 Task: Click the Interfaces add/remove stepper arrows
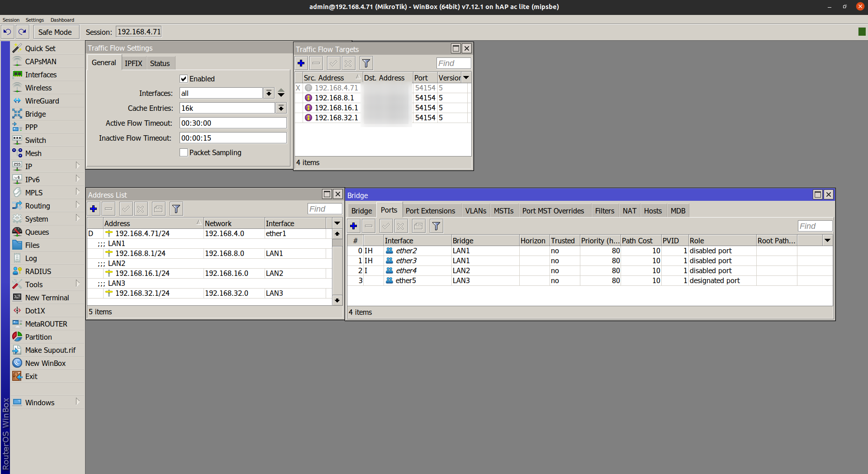[281, 93]
